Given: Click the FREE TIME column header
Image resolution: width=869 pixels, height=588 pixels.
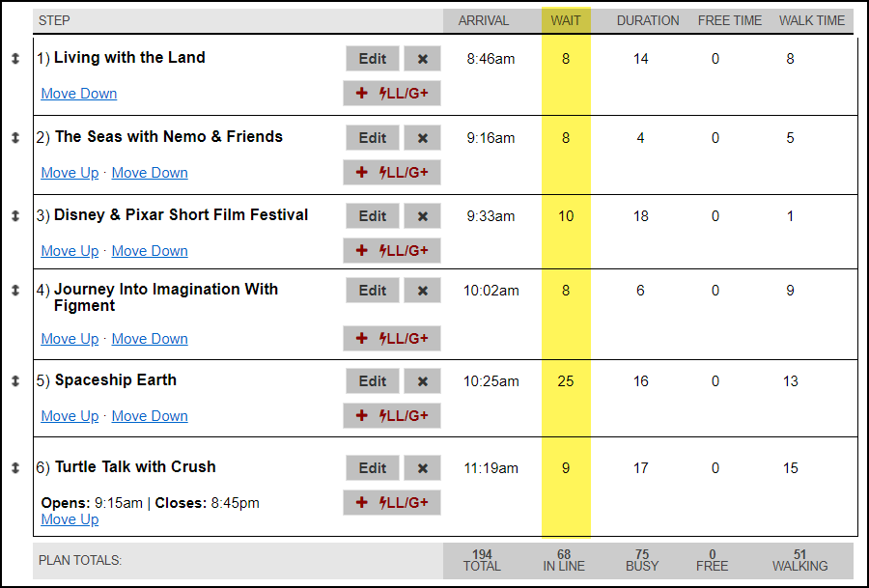Looking at the screenshot, I should [x=730, y=20].
